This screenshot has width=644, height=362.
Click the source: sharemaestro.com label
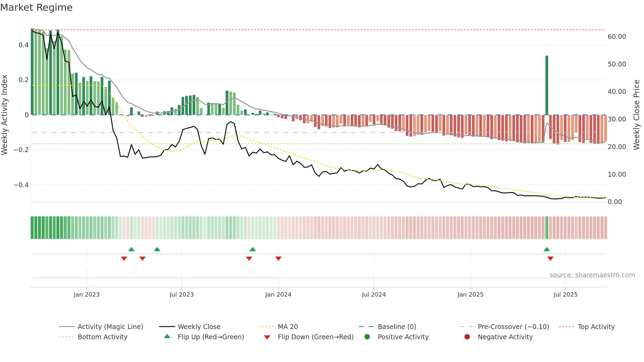click(x=592, y=275)
